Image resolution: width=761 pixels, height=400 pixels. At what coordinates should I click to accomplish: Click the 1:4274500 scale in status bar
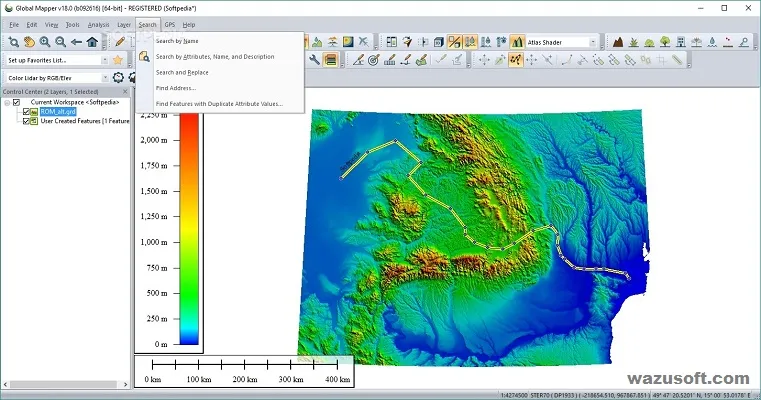(x=513, y=396)
